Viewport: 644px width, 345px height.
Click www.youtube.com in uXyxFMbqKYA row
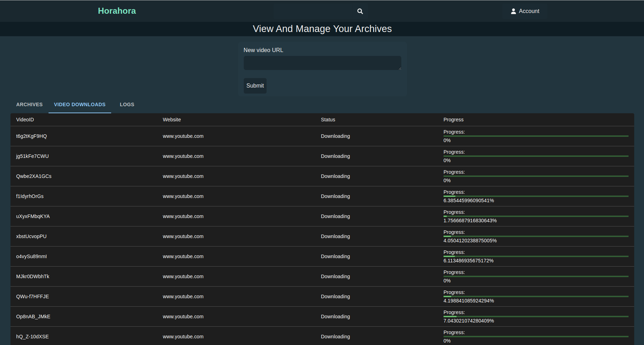pyautogui.click(x=183, y=216)
